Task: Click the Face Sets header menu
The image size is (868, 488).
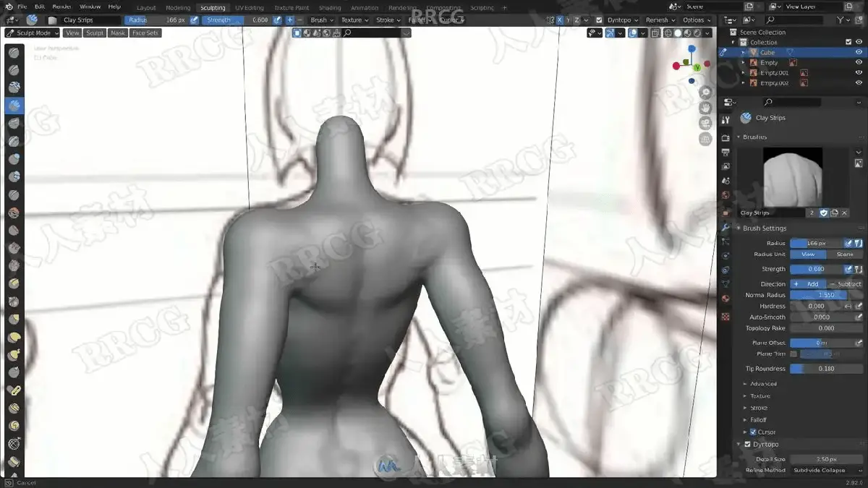Action: (145, 33)
